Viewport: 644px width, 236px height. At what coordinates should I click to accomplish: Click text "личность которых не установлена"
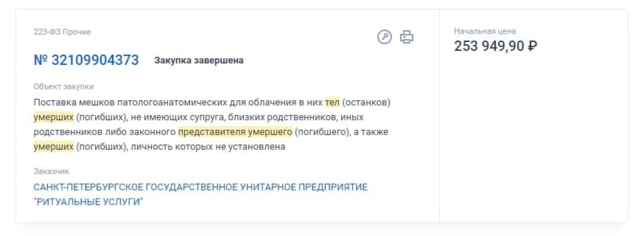pos(209,147)
